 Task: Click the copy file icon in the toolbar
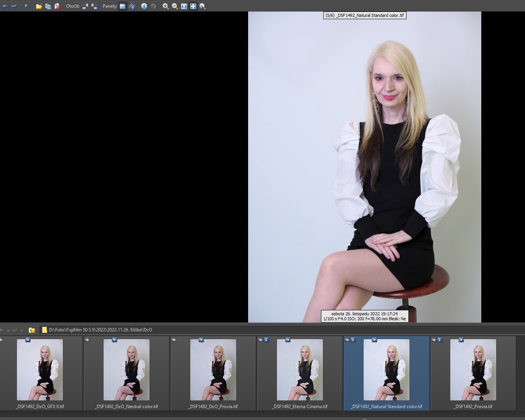coord(48,6)
